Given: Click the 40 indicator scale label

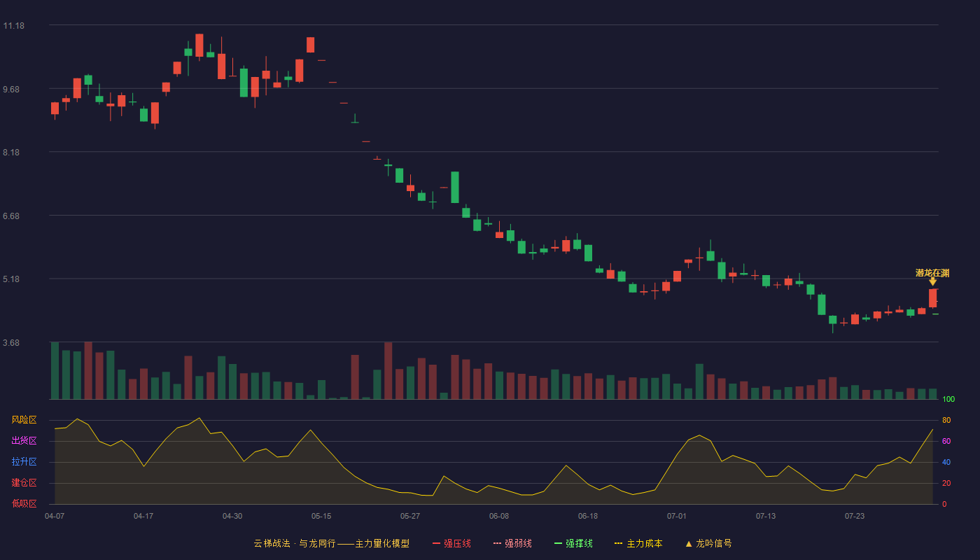Looking at the screenshot, I should [946, 463].
